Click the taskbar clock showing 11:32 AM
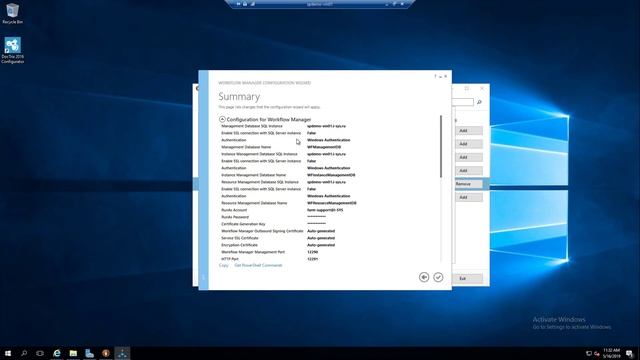This screenshot has width=640, height=360. pos(611,353)
